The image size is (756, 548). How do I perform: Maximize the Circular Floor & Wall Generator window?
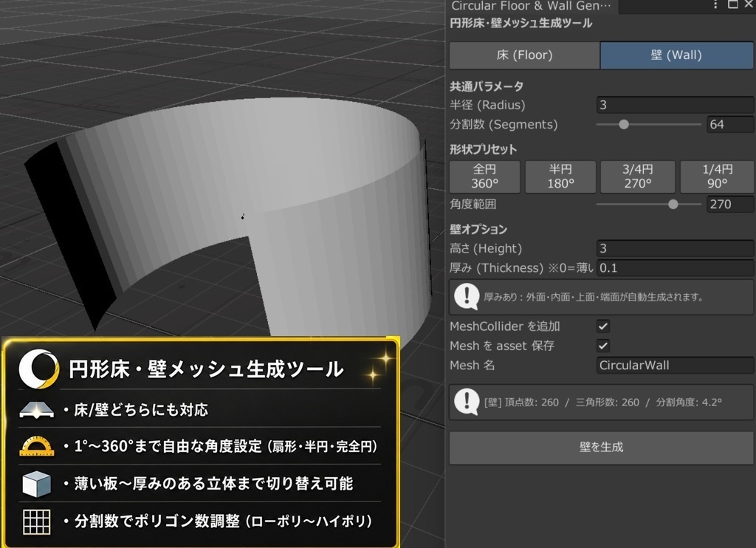pos(733,4)
